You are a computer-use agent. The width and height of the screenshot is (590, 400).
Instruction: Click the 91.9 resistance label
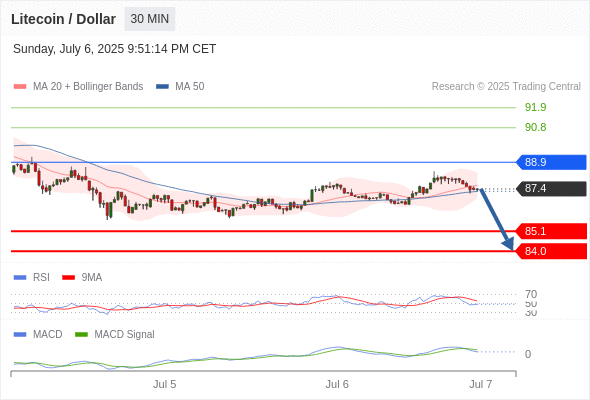(x=535, y=107)
